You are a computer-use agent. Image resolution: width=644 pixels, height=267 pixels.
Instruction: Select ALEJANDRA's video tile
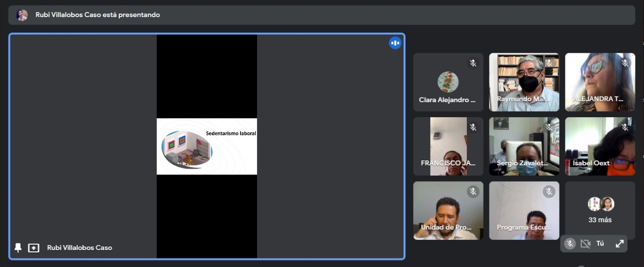coord(600,82)
